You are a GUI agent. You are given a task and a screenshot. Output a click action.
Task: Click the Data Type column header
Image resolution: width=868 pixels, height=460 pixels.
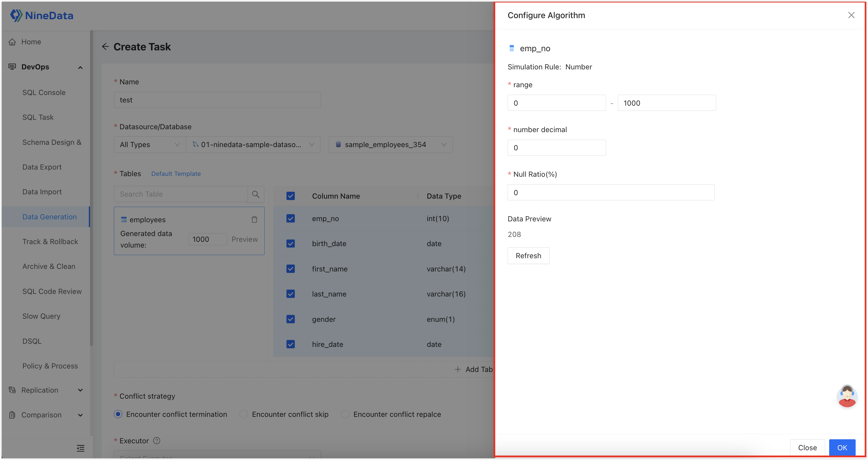pyautogui.click(x=444, y=196)
